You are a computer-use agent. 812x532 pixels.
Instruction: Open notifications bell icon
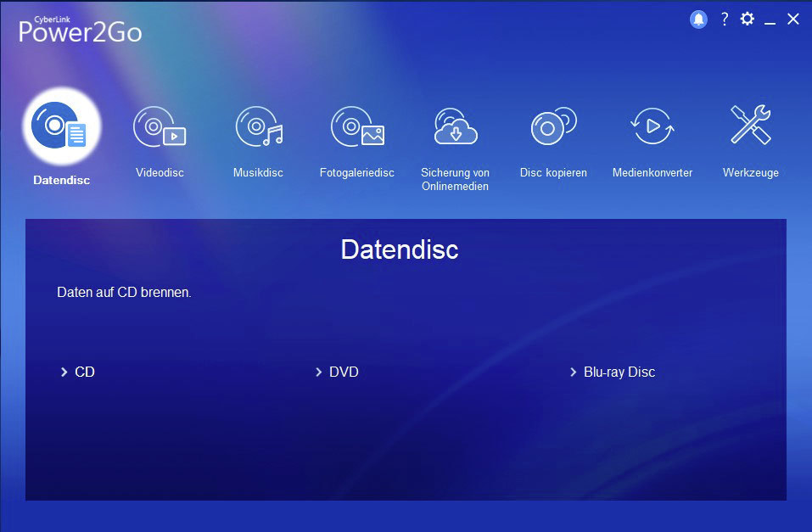click(698, 20)
